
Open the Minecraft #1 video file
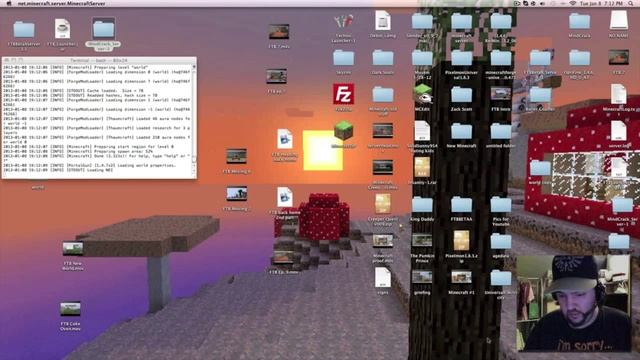pyautogui.click(x=462, y=277)
